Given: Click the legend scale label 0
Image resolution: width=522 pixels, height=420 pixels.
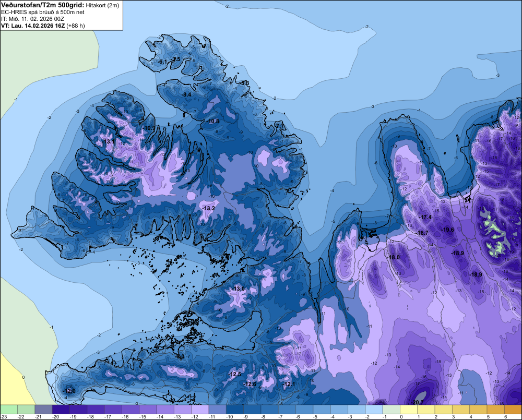Looking at the screenshot, I should coord(401,417).
